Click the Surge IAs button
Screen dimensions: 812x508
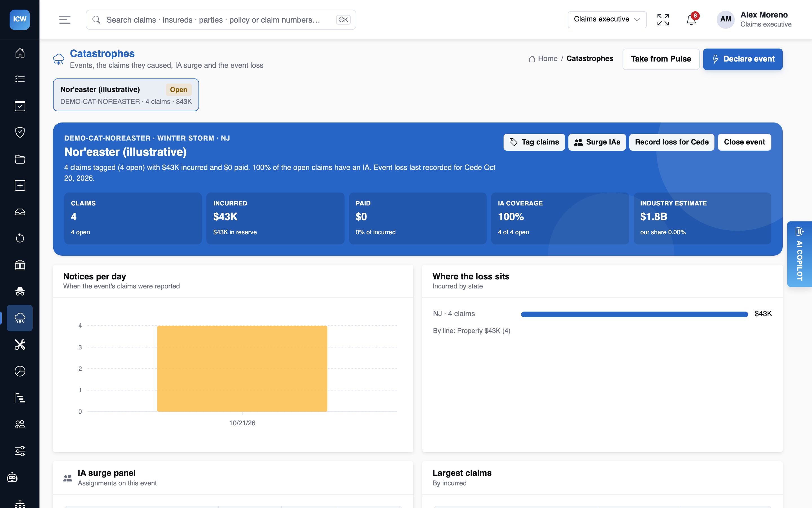(597, 142)
